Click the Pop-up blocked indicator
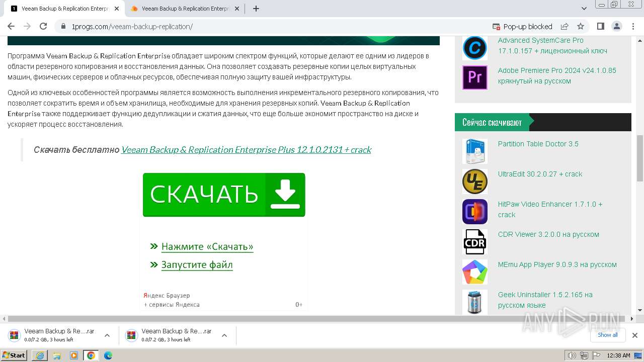This screenshot has height=362, width=644. tap(522, 27)
